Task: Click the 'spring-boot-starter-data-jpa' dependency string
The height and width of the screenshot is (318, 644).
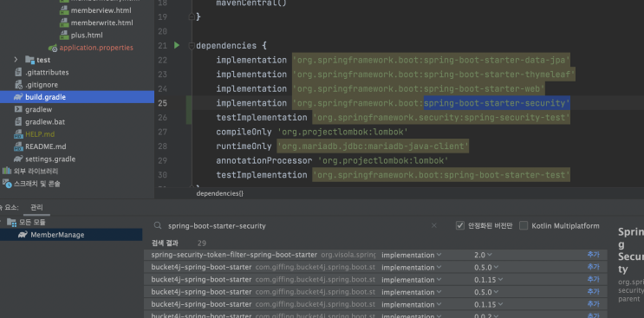Action: 432,60
